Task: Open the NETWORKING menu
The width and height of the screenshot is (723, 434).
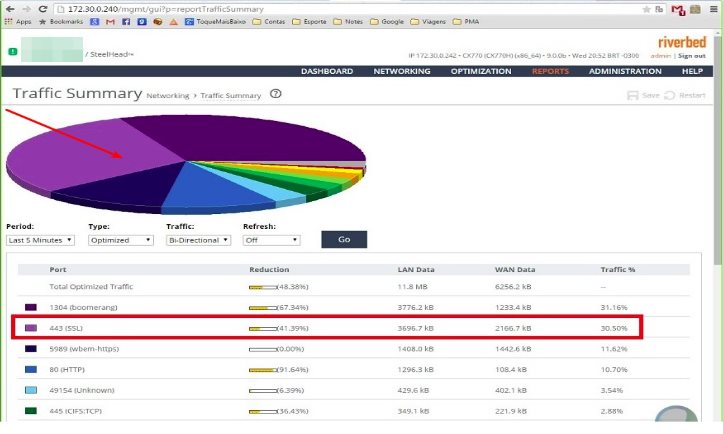Action: coord(402,72)
